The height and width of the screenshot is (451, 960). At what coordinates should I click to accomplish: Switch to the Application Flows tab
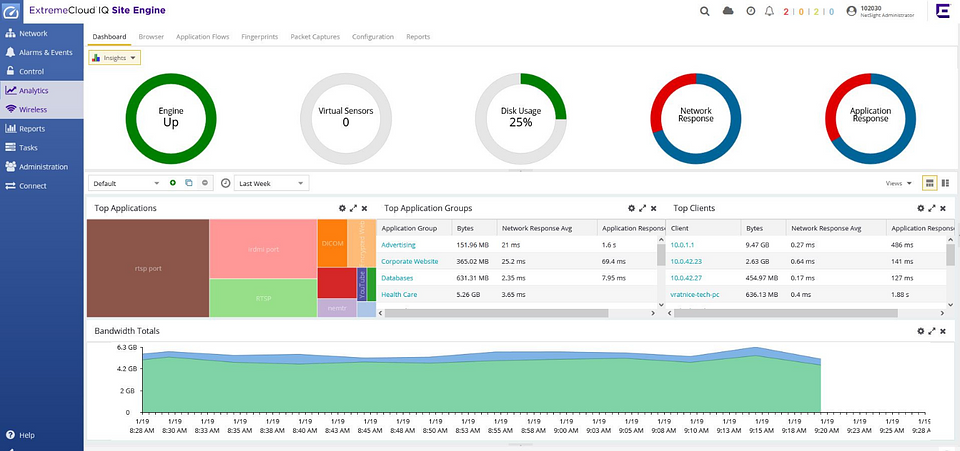point(203,36)
